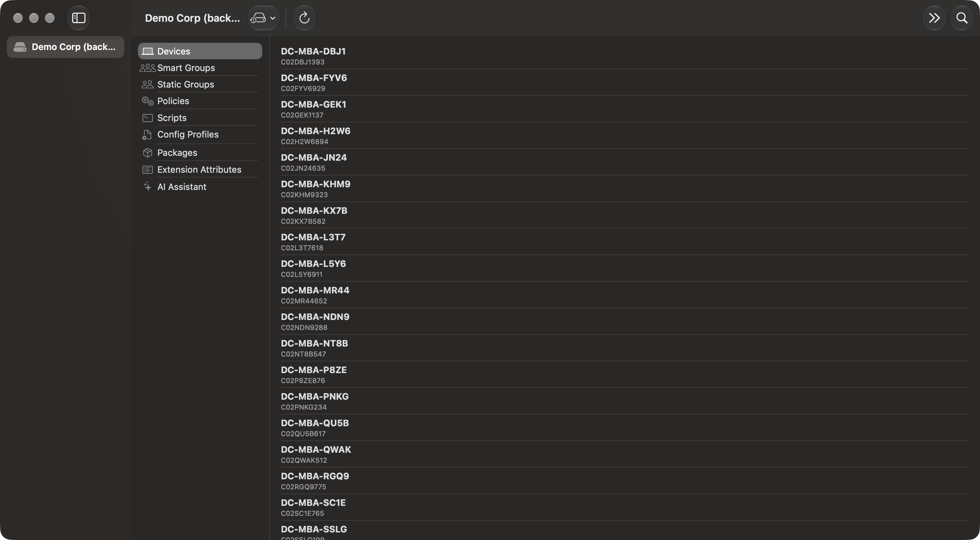This screenshot has width=980, height=540.
Task: Click the Scripts terminal icon
Action: tap(148, 118)
